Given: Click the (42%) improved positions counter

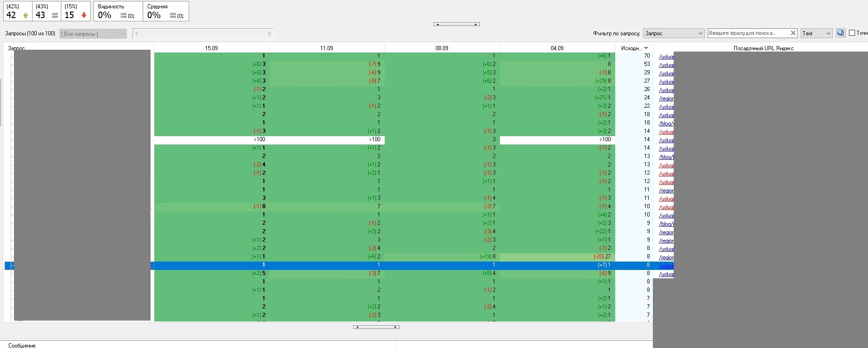Looking at the screenshot, I should click(18, 11).
